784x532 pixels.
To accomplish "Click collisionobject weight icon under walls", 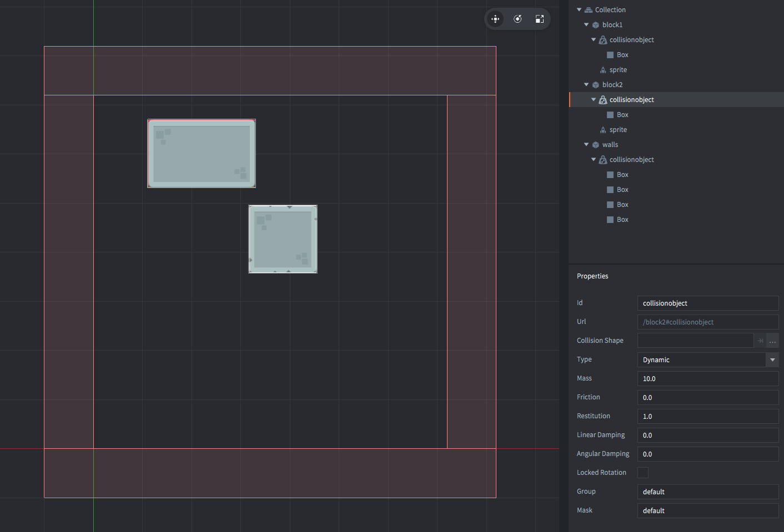I will (x=602, y=160).
